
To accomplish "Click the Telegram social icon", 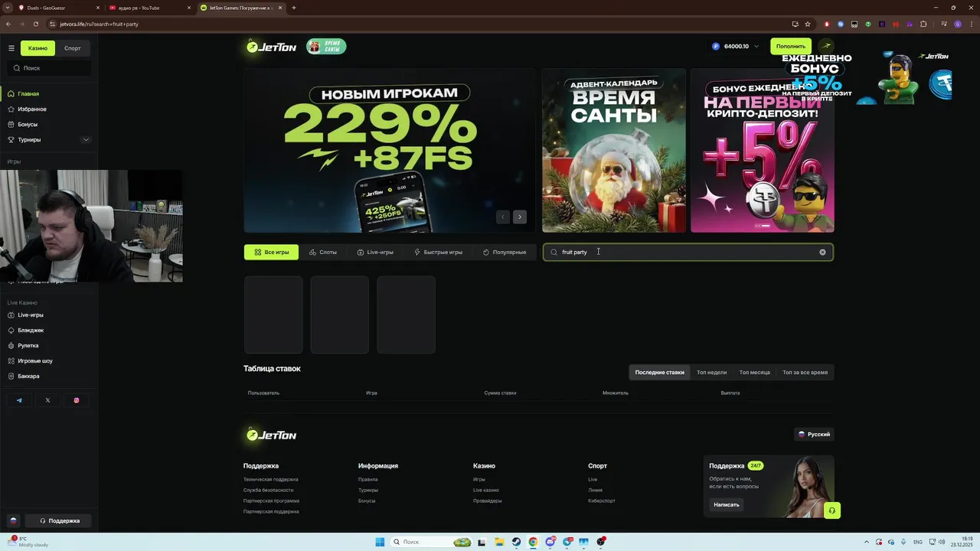I will (19, 400).
